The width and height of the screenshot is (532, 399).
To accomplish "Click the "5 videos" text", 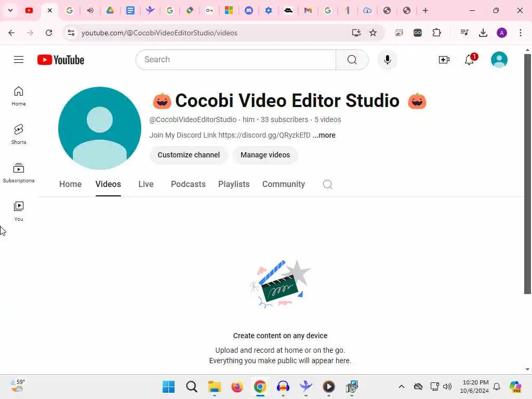I will [x=327, y=120].
